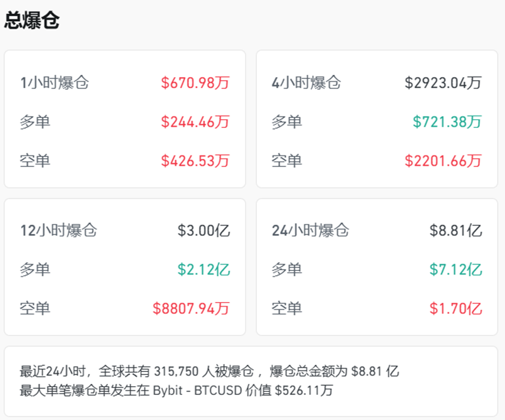Click the 总爆仓 heading
Screen dimensions: 505x420
[32, 20]
